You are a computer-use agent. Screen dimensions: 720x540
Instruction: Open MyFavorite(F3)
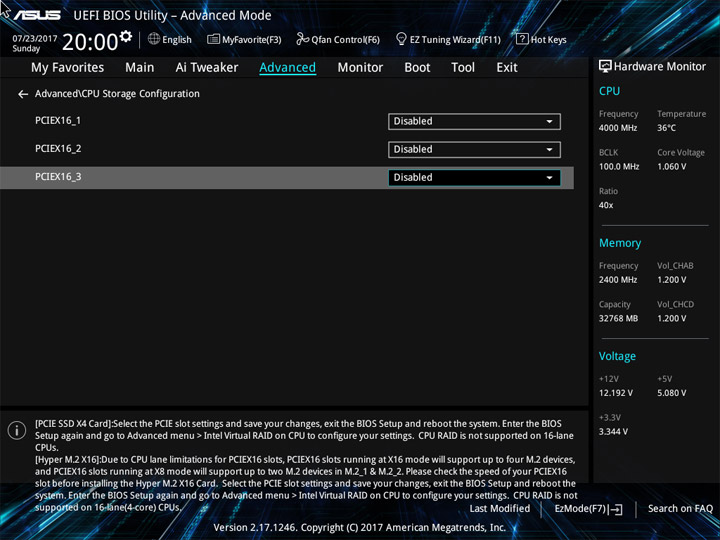click(252, 40)
